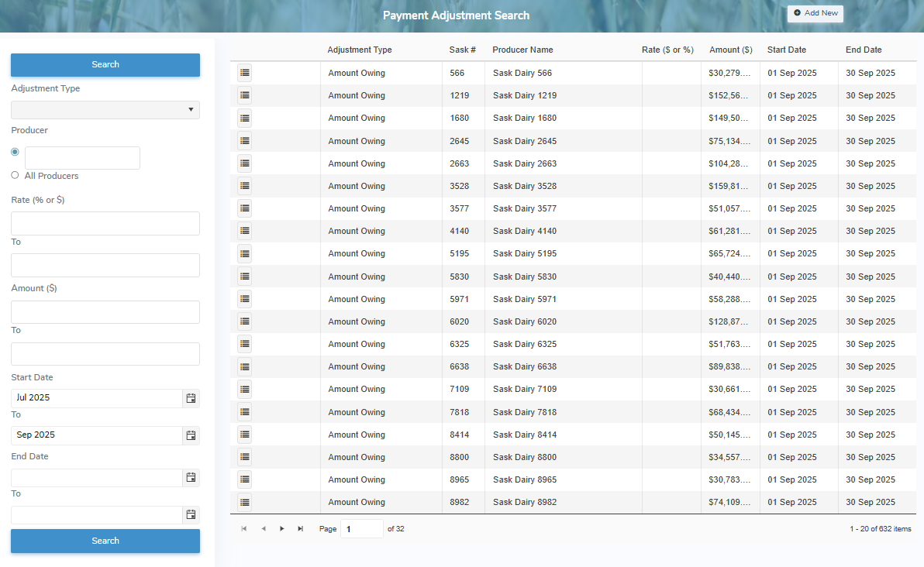This screenshot has width=924, height=567.
Task: Sort results by the Amount column header
Action: pos(730,50)
